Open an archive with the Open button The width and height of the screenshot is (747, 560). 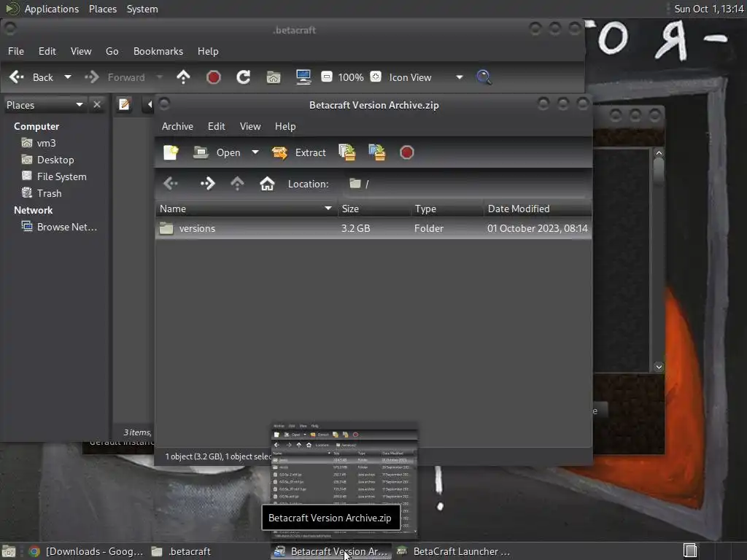217,152
